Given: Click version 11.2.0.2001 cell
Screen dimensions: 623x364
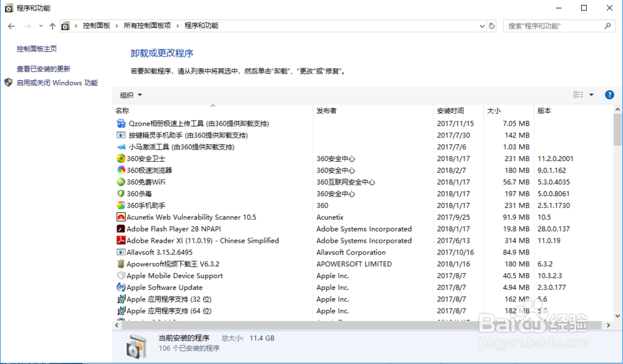Looking at the screenshot, I should pos(556,159).
